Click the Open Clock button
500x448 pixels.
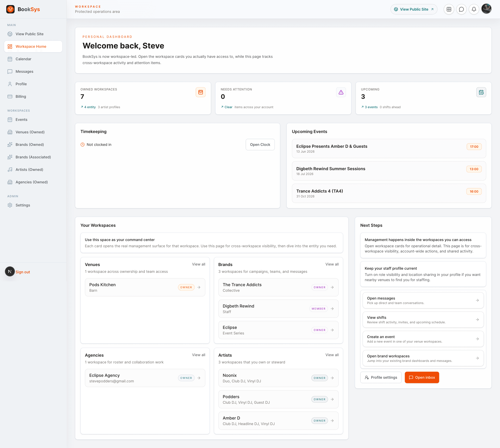click(260, 145)
